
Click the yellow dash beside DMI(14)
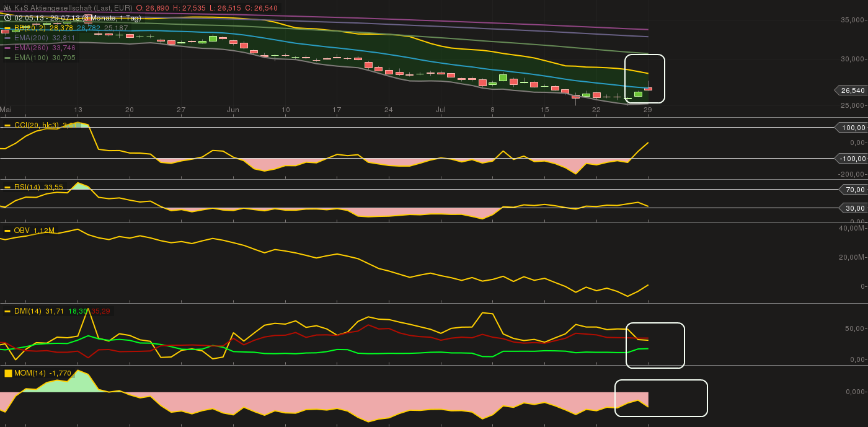[x=7, y=311]
